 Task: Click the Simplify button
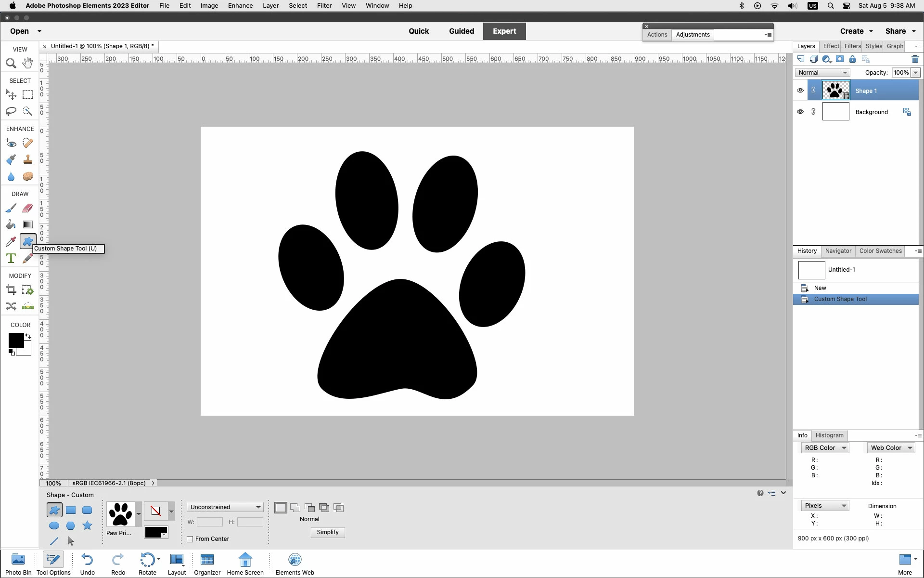click(328, 532)
